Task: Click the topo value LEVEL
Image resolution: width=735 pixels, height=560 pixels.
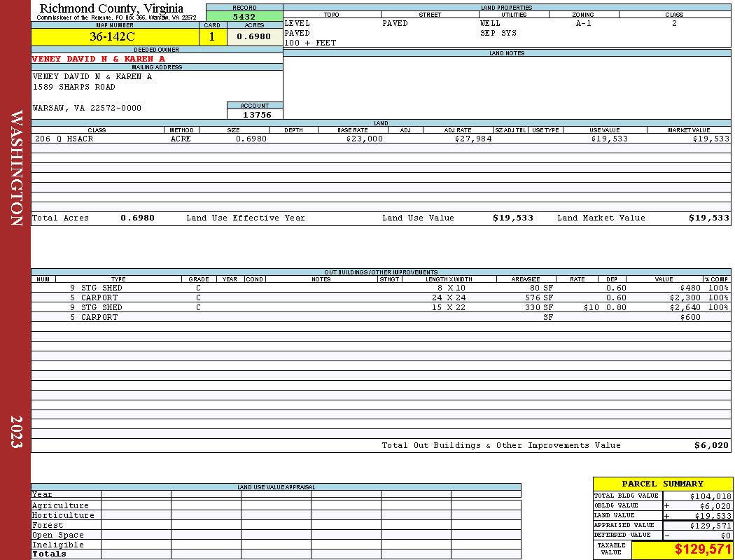Action: click(297, 23)
